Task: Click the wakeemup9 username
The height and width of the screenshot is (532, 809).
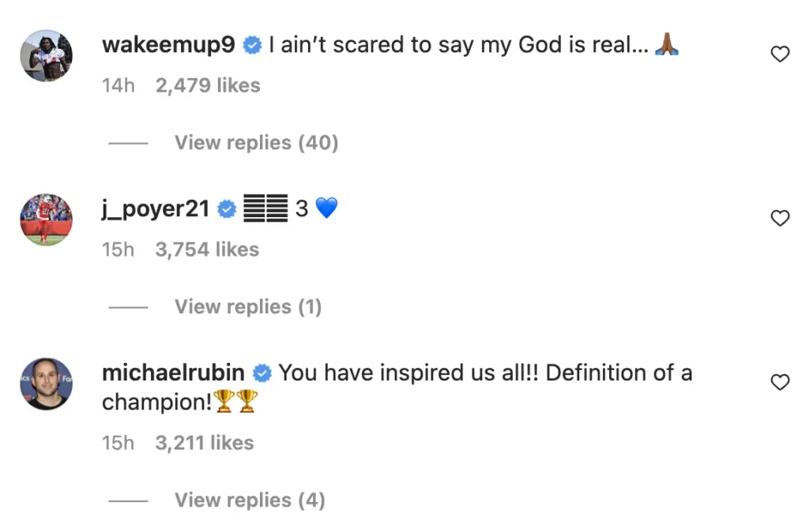Action: click(168, 46)
